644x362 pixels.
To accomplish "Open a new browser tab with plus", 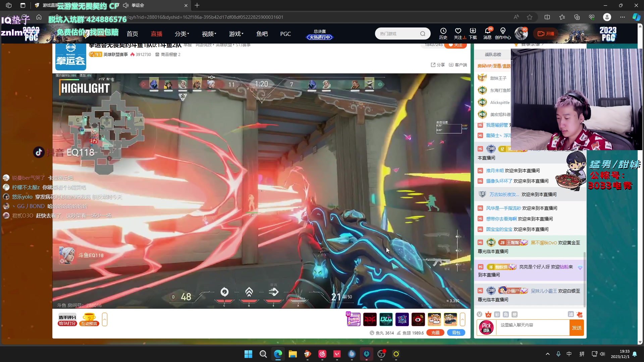I will click(x=197, y=5).
